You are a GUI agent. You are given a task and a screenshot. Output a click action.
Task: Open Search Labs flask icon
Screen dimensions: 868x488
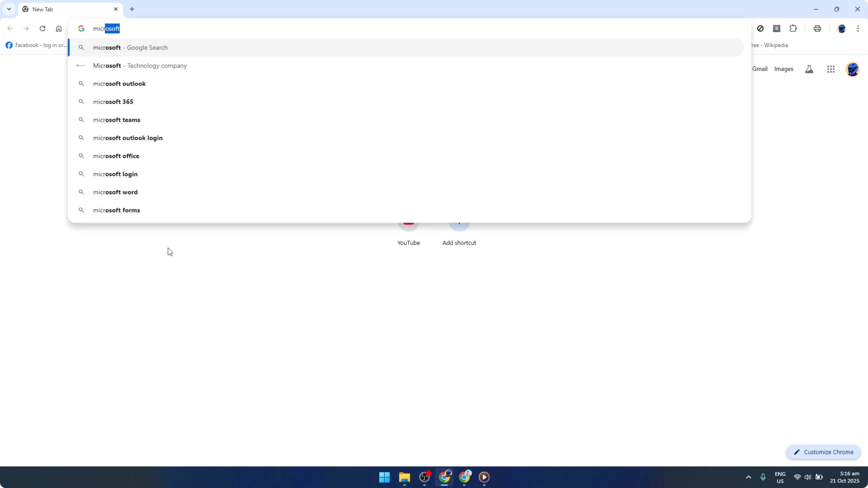809,69
